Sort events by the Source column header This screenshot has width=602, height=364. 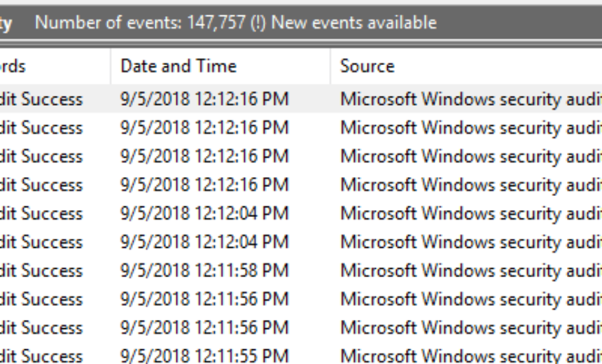tap(466, 66)
